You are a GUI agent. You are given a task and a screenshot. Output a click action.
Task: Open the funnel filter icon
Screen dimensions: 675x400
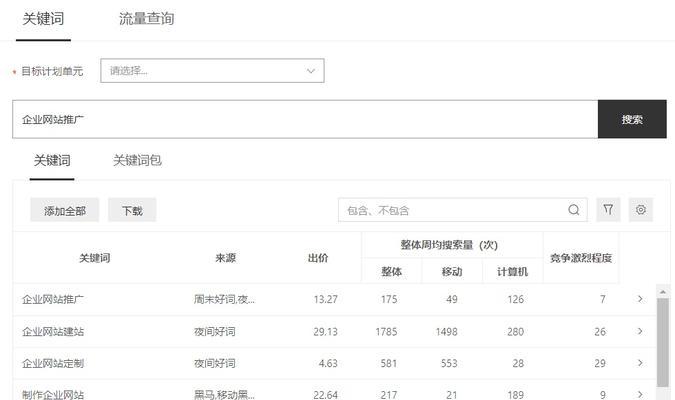[608, 210]
